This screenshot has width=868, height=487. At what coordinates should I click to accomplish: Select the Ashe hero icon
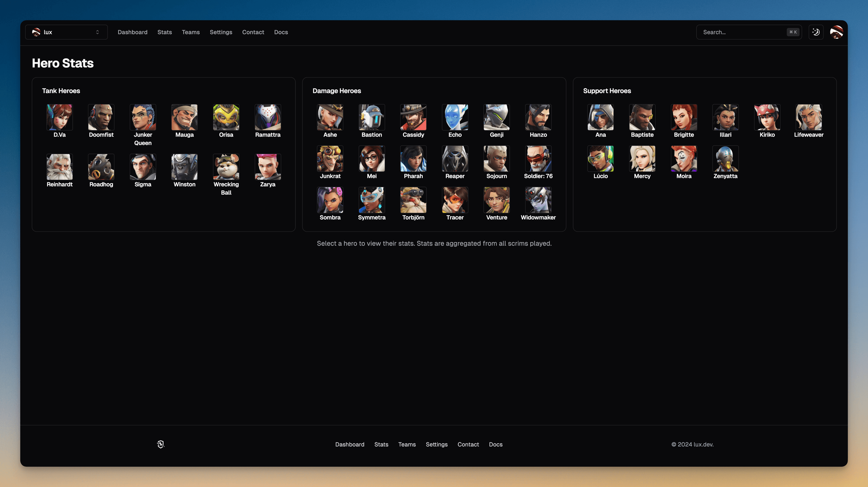tap(330, 117)
